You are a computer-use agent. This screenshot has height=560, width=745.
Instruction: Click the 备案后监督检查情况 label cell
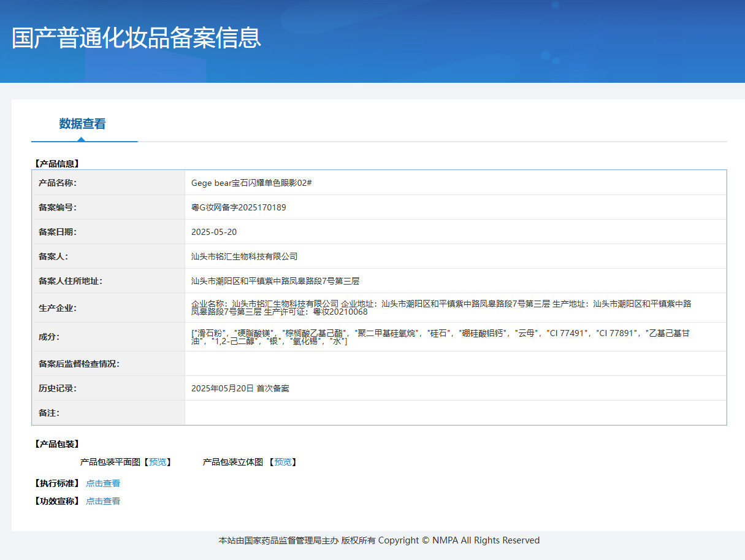click(x=109, y=364)
